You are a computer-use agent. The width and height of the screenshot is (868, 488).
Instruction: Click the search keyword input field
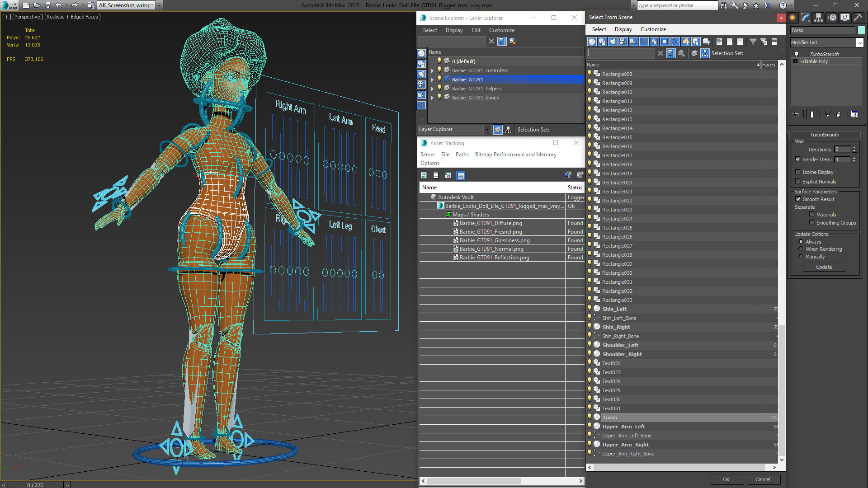[x=677, y=5]
